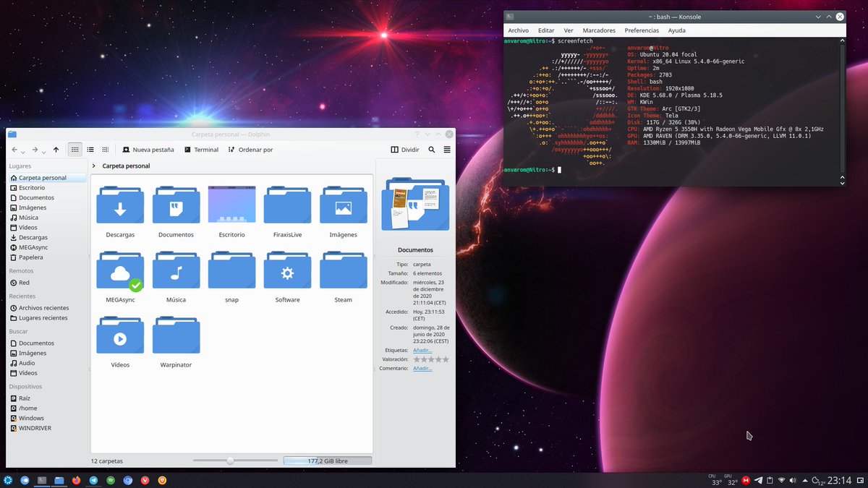Select the snap folder
Viewport: 868px width, 488px height.
[x=231, y=270]
